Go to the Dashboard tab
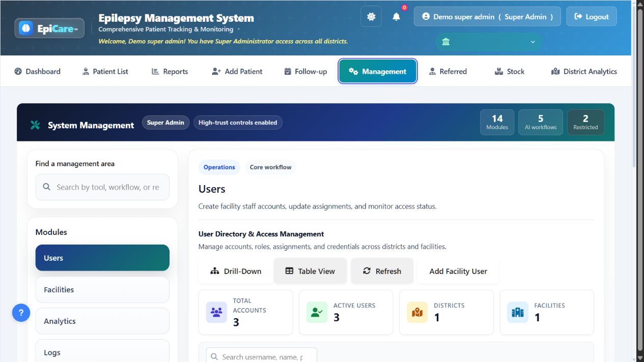Screen dimensions: 644x362 tap(37, 71)
